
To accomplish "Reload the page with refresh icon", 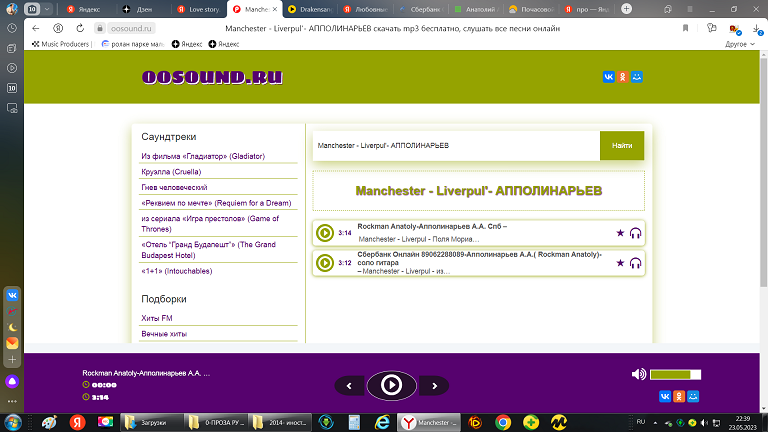I will click(80, 28).
